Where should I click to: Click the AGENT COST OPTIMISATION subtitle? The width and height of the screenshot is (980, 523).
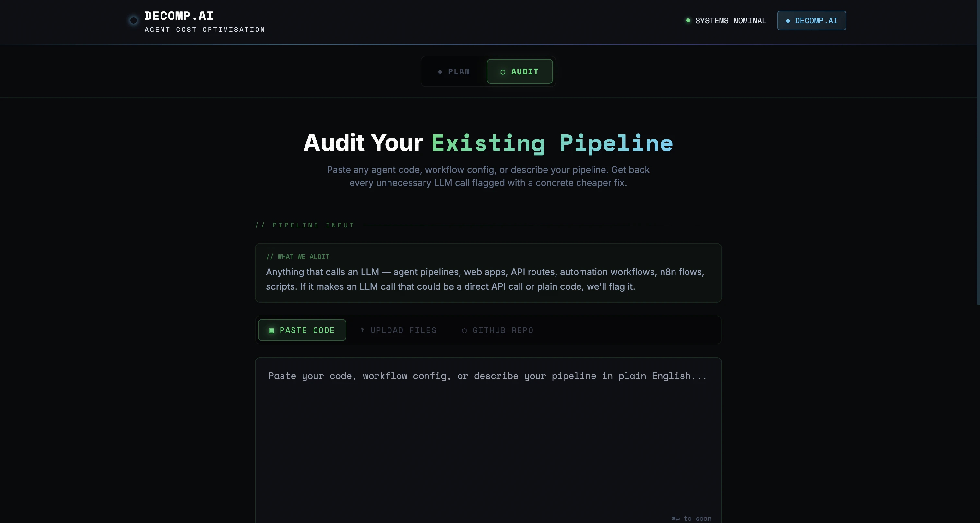tap(205, 30)
